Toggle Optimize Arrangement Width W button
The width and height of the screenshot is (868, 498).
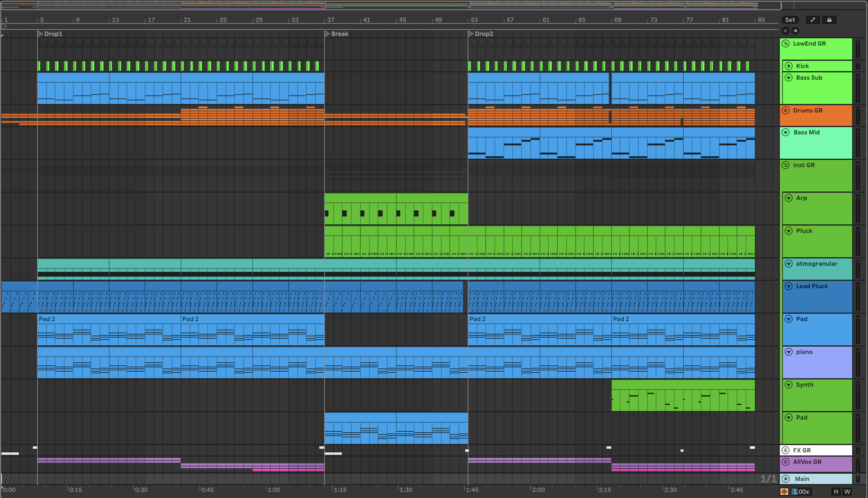[847, 492]
